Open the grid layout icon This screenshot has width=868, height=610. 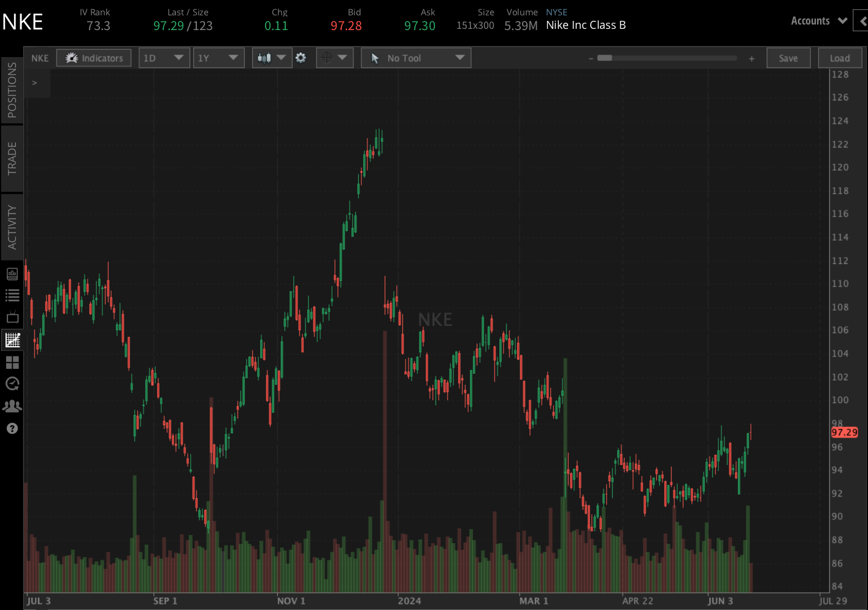[x=12, y=362]
